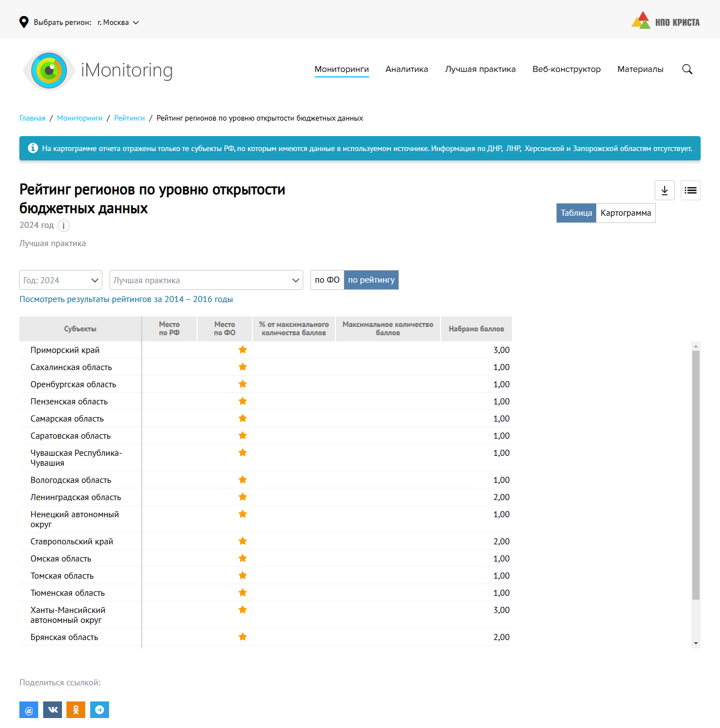
Task: Click the Рейтинги breadcrumb link
Action: pyautogui.click(x=130, y=118)
